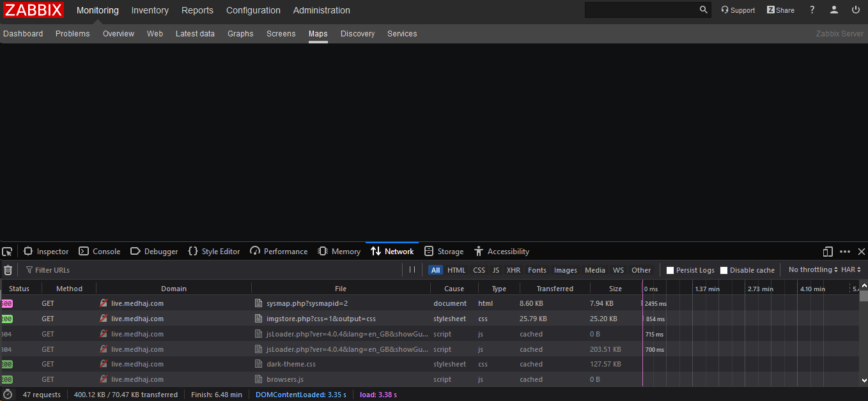Toggle the XHR request filter
The width and height of the screenshot is (868, 401).
(513, 270)
